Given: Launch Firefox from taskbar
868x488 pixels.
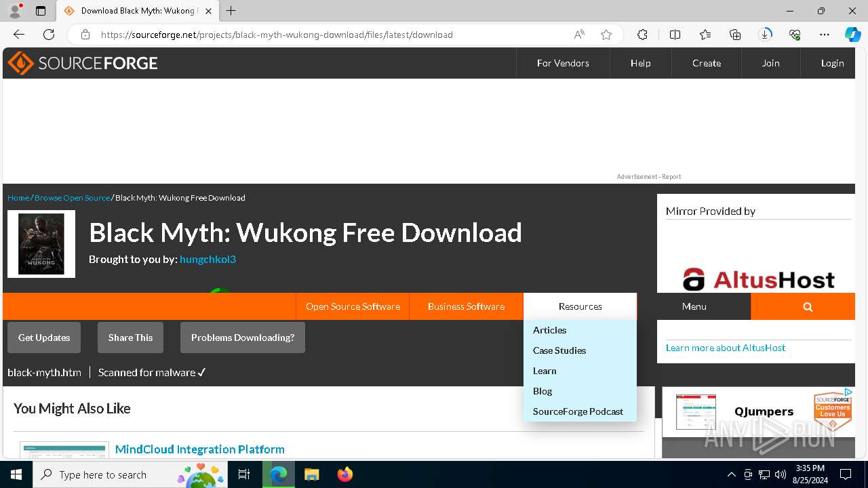Looking at the screenshot, I should (344, 474).
